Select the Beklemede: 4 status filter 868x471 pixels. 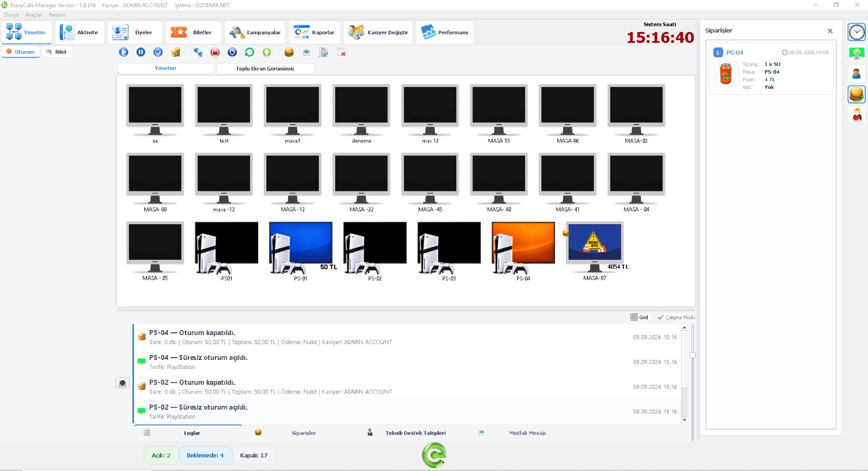205,455
